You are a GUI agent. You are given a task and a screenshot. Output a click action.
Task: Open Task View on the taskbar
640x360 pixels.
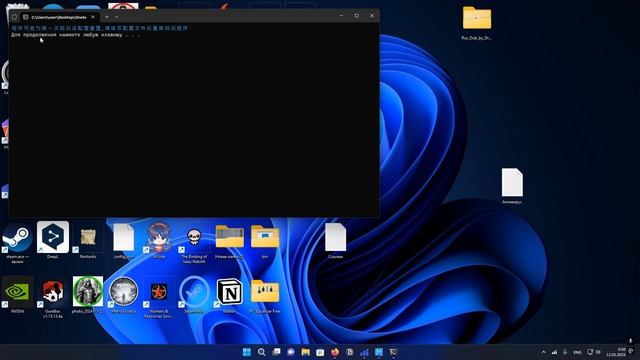click(x=276, y=352)
